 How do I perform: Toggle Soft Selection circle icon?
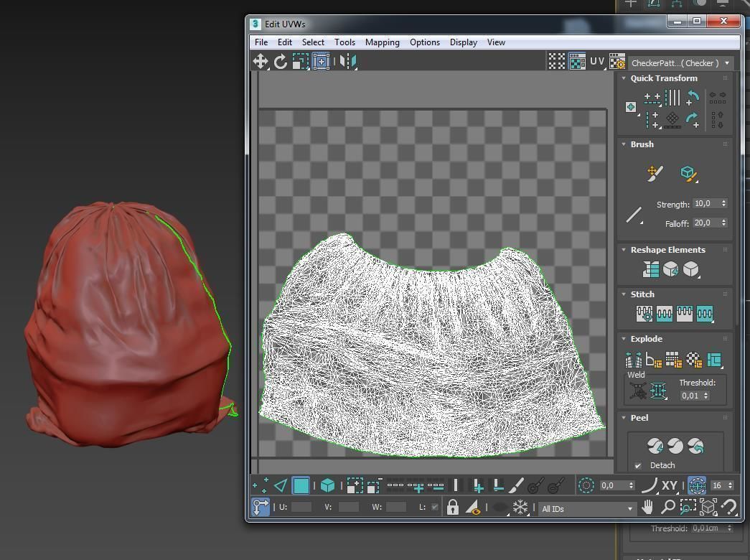tap(586, 486)
